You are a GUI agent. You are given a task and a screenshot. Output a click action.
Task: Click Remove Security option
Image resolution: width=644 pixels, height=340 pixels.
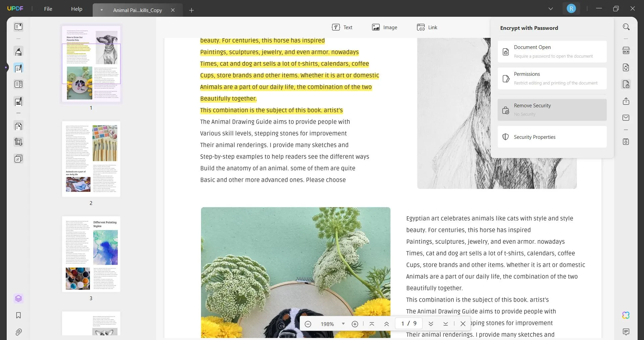(552, 110)
